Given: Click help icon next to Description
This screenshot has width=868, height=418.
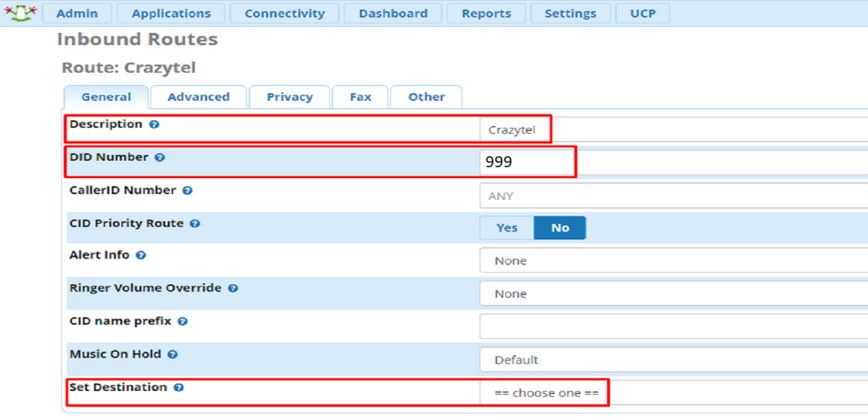Looking at the screenshot, I should pyautogui.click(x=154, y=125).
